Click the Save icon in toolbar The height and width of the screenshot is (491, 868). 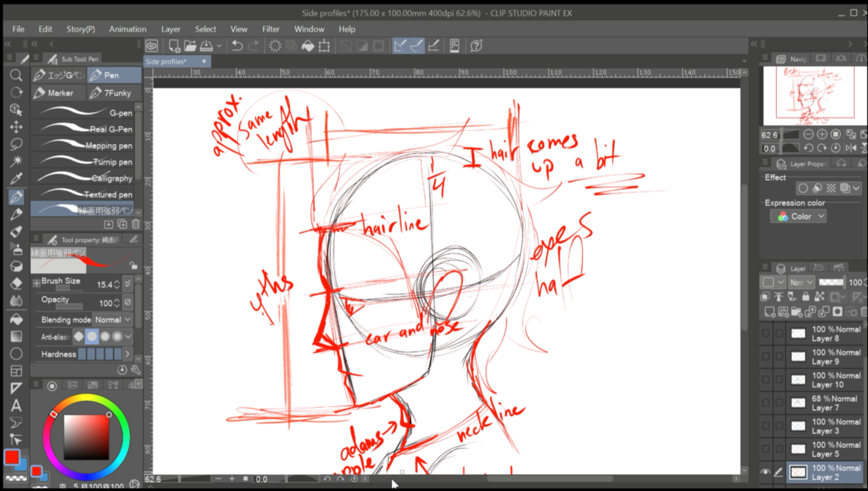[x=207, y=46]
